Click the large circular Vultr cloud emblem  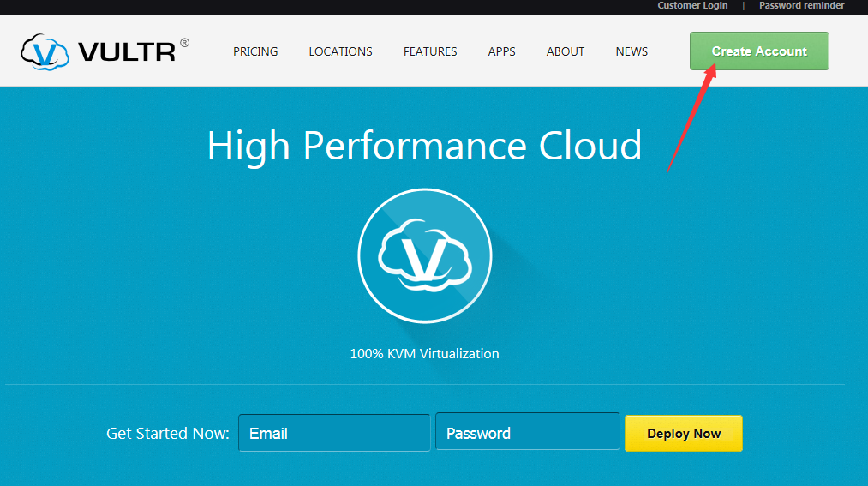[x=424, y=256]
